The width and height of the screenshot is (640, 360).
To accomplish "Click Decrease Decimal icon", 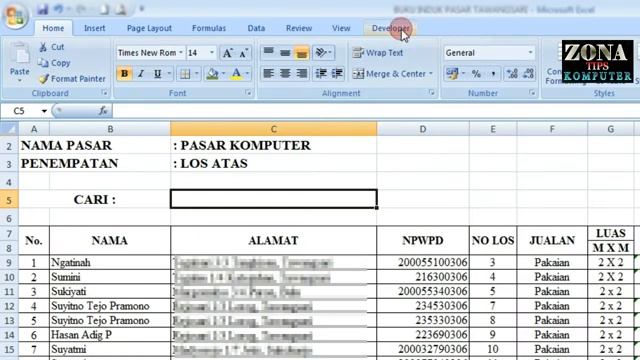I will coord(528,74).
